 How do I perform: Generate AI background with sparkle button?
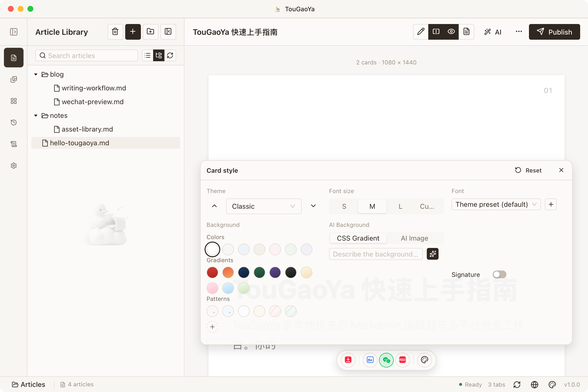coord(432,254)
